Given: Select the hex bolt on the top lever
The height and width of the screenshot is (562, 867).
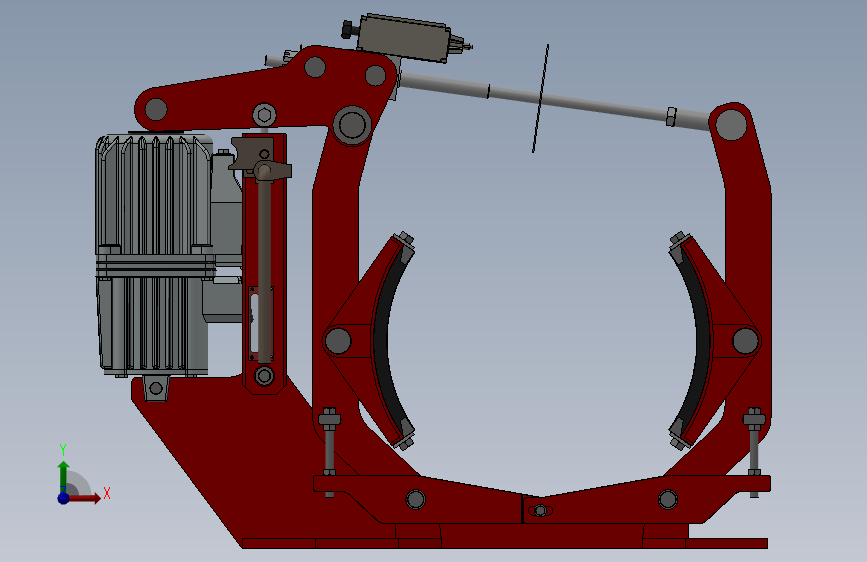Looking at the screenshot, I should tap(264, 115).
